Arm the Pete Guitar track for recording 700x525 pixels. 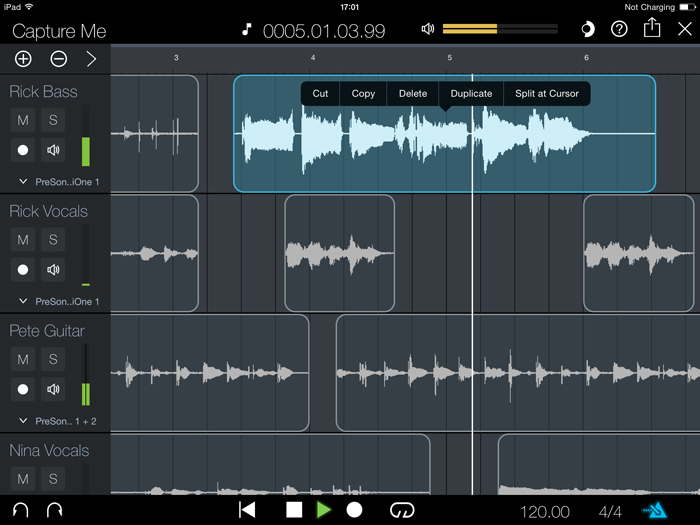pos(22,389)
